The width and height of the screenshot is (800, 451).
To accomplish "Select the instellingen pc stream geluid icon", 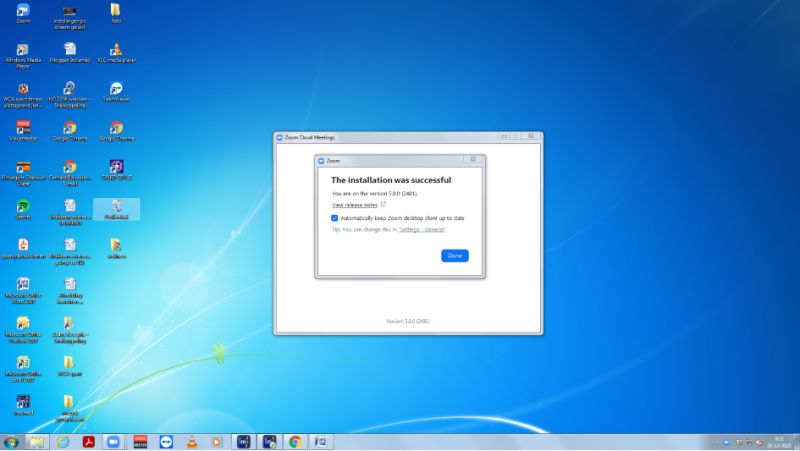I will (x=70, y=17).
